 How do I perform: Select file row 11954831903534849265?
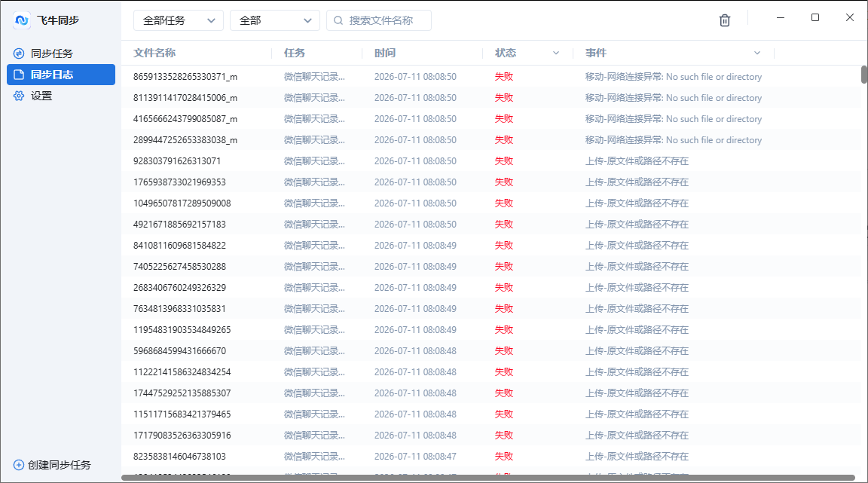[491, 329]
